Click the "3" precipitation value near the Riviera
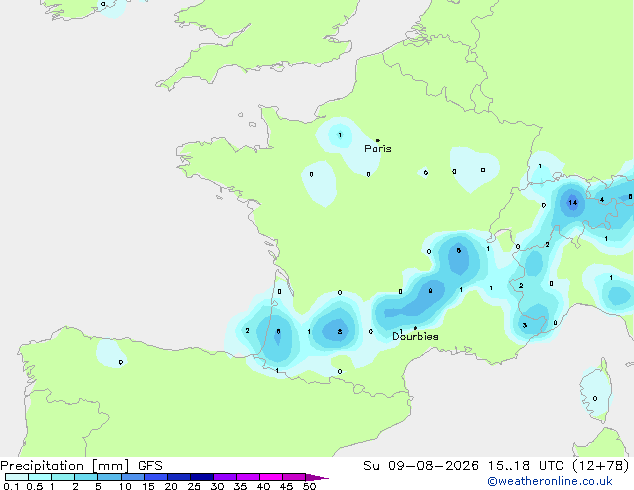The width and height of the screenshot is (634, 490). point(525,325)
